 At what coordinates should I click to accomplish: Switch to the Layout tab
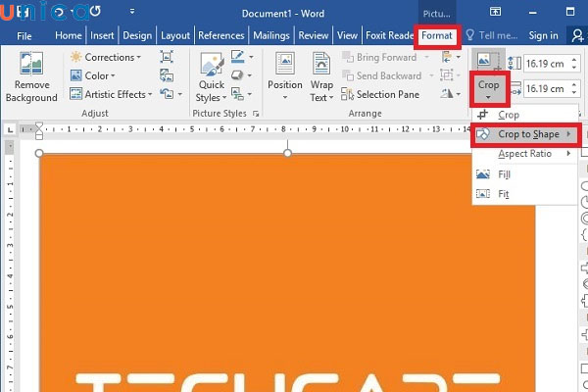tap(175, 35)
